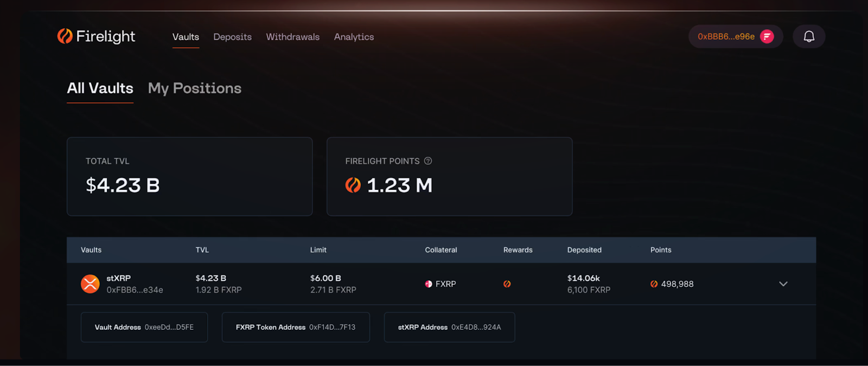
Task: Click the FXRP collateral token icon
Action: pos(429,284)
